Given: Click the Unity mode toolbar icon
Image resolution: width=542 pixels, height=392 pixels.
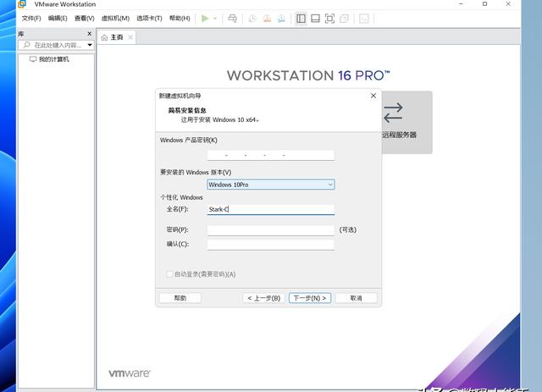Looking at the screenshot, I should click(x=345, y=19).
